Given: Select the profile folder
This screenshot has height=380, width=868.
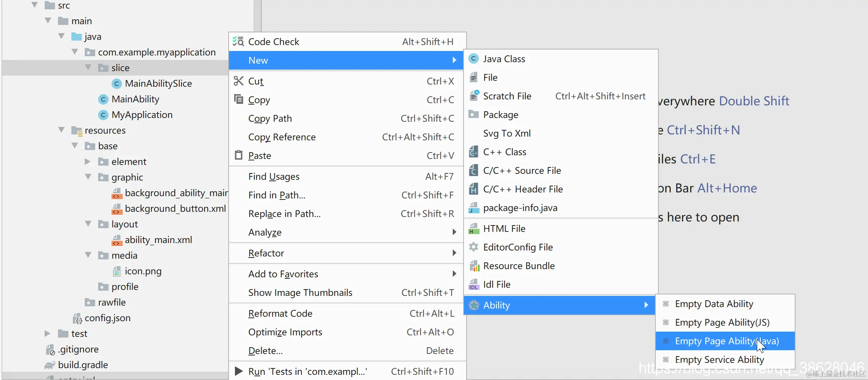Looking at the screenshot, I should point(125,287).
